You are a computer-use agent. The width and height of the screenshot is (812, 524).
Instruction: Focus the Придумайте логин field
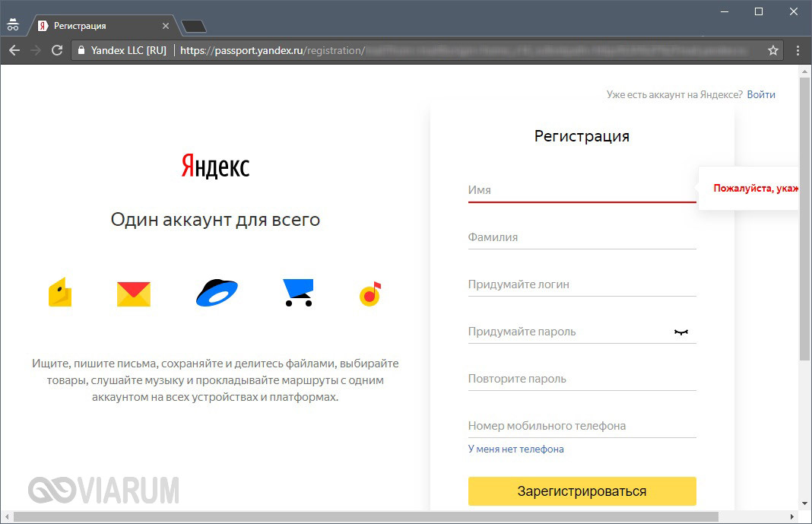point(582,284)
